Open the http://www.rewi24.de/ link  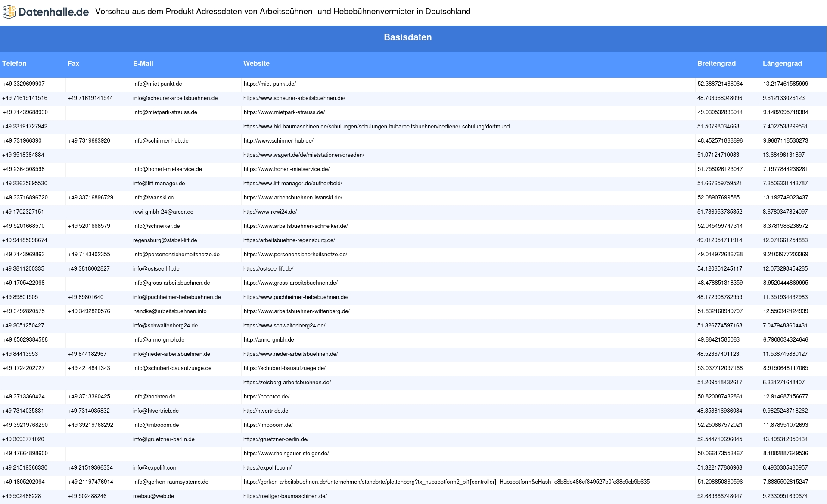270,212
